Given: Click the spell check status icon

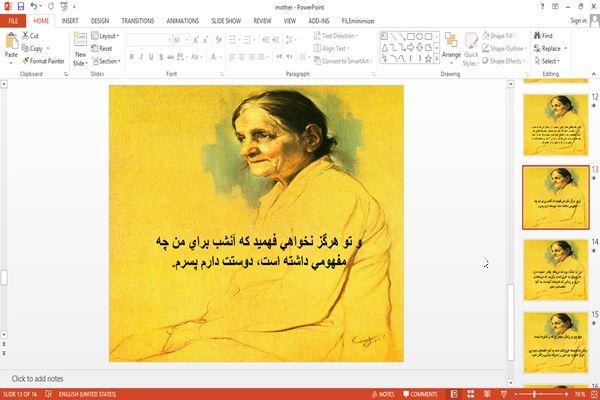Looking at the screenshot, I should 49,394.
